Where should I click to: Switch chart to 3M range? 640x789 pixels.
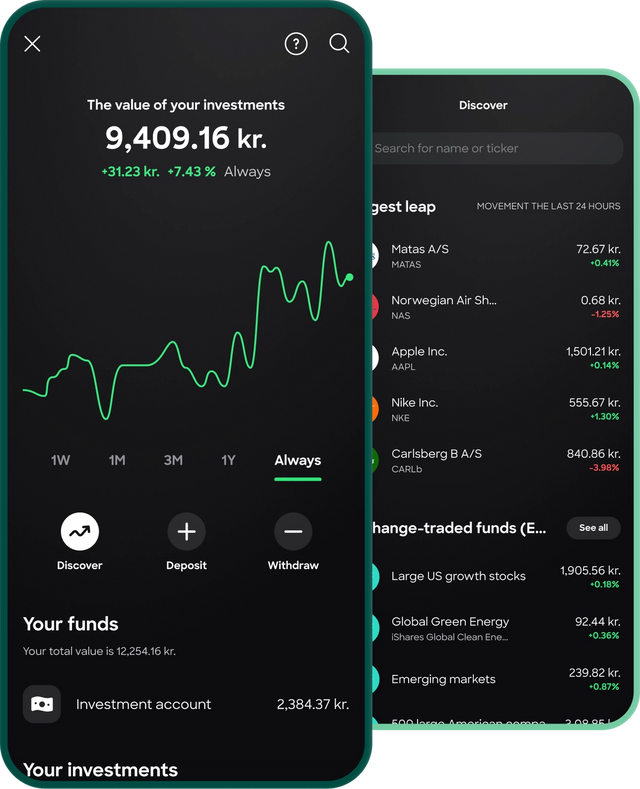tap(173, 460)
